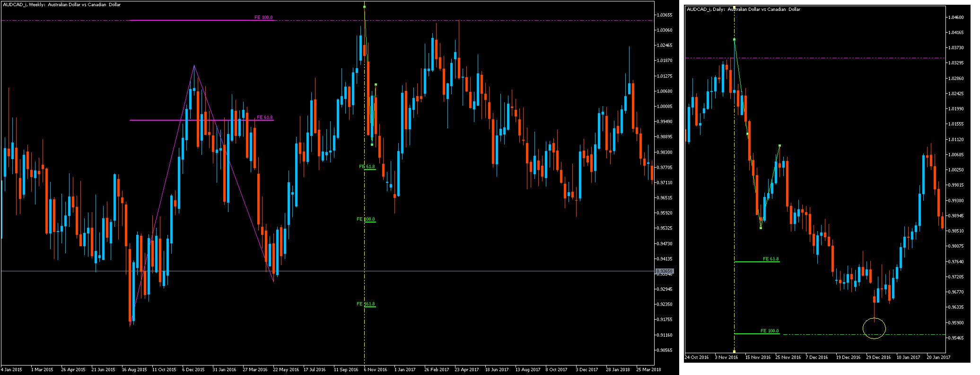Click price 0.97640 on daily price axis
Image resolution: width=980 pixels, height=375 pixels.
(x=956, y=262)
